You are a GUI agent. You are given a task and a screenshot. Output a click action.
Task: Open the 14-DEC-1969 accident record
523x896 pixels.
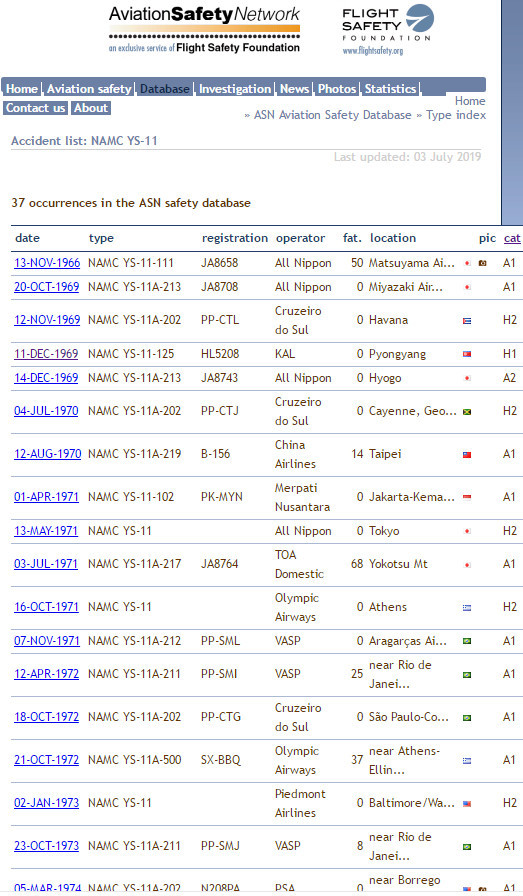coord(46,378)
